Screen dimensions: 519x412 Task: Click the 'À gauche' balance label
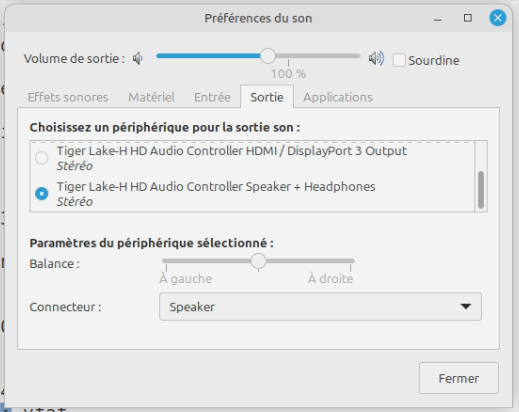[x=186, y=279]
